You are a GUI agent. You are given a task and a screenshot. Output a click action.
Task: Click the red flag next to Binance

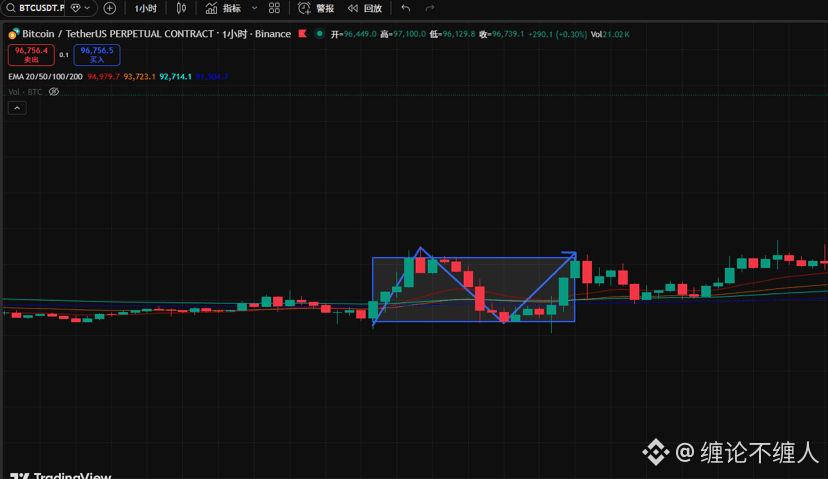[303, 34]
